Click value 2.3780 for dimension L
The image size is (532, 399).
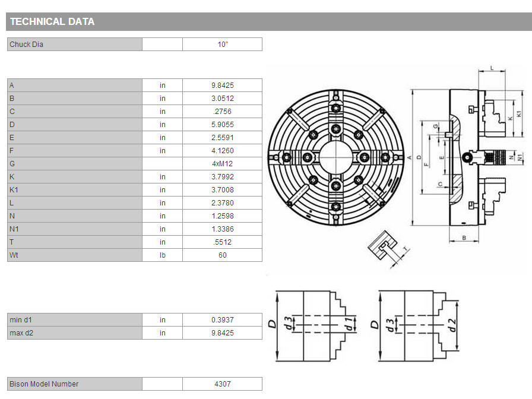pyautogui.click(x=223, y=203)
